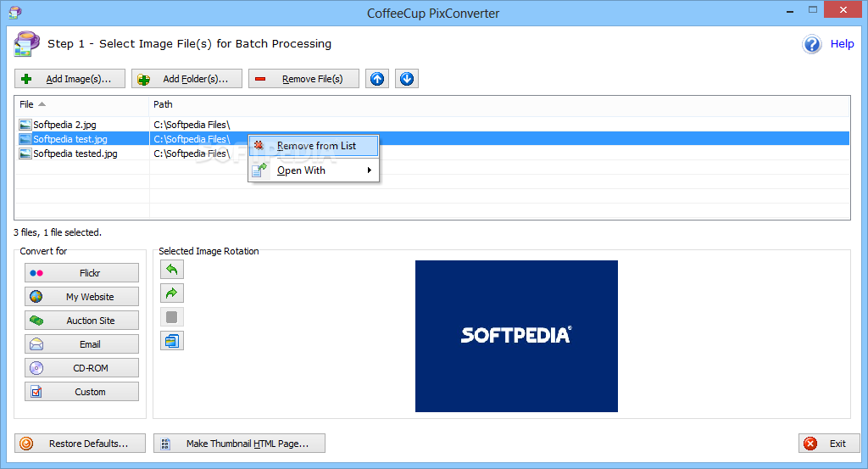Select the Softpedia test.jpg filename
The width and height of the screenshot is (868, 469).
(70, 139)
